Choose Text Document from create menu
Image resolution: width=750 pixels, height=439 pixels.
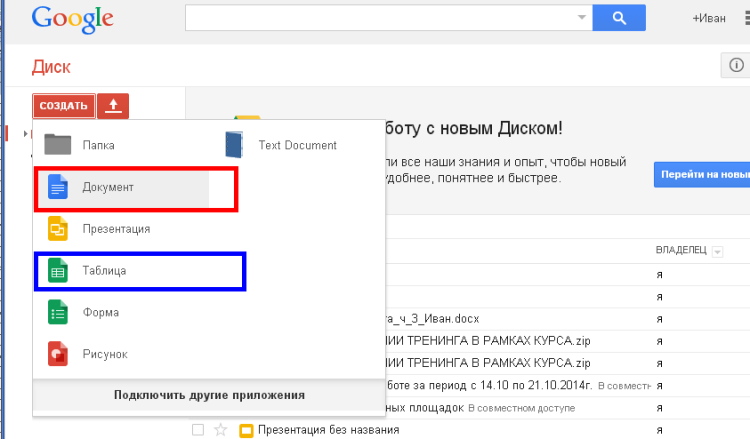[298, 145]
